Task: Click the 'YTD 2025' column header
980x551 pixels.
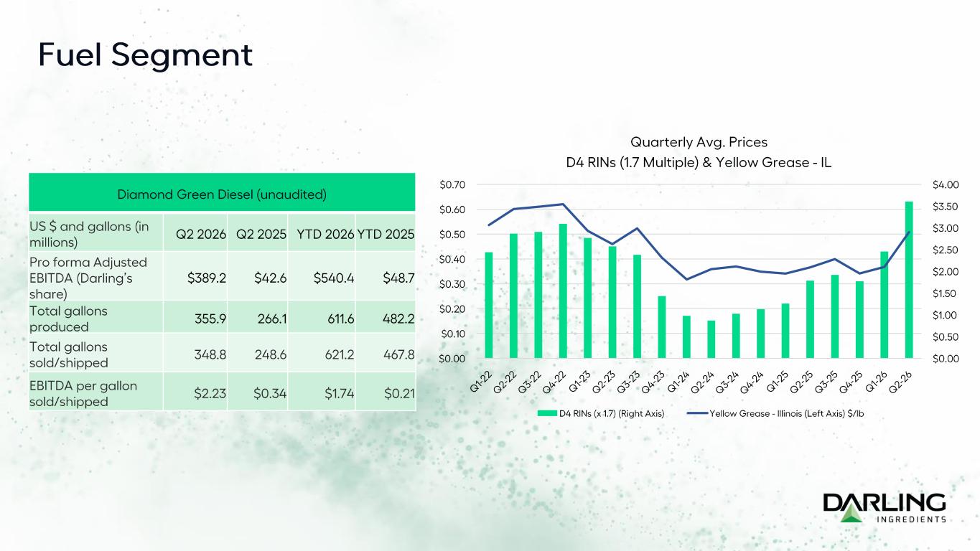Action: tap(386, 234)
